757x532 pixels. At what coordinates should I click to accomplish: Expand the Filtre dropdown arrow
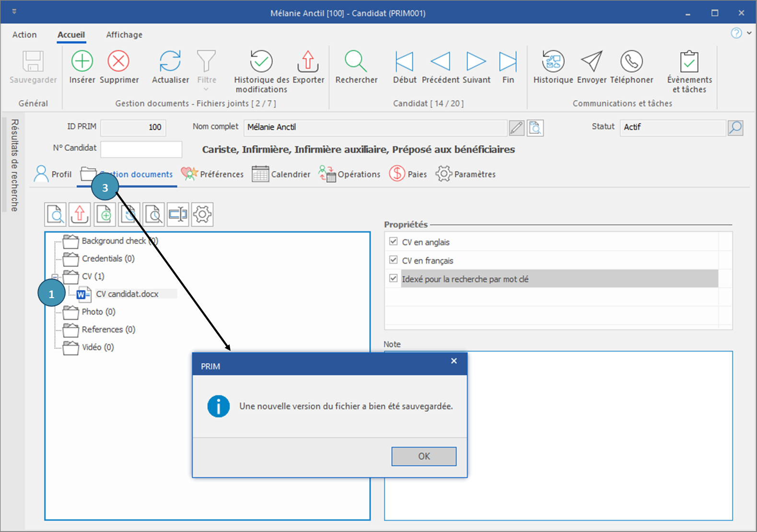tap(206, 89)
